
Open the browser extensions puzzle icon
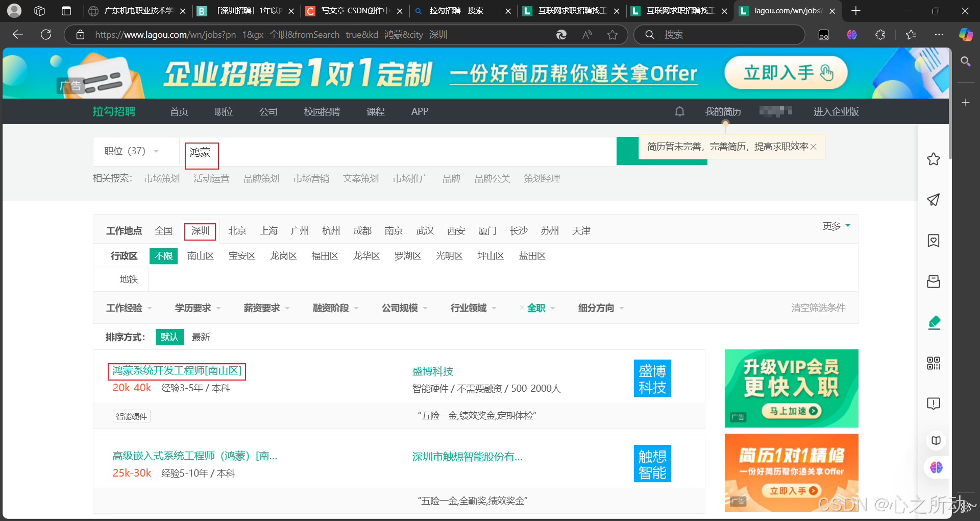880,34
